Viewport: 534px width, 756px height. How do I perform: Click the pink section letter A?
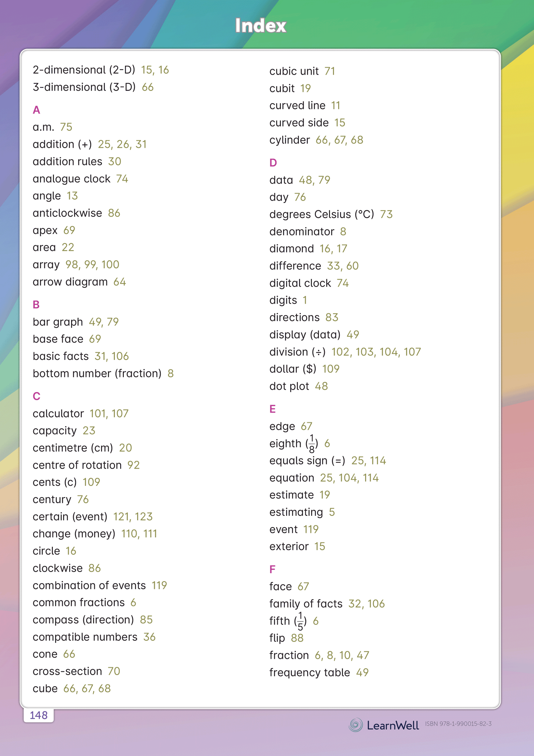point(36,110)
